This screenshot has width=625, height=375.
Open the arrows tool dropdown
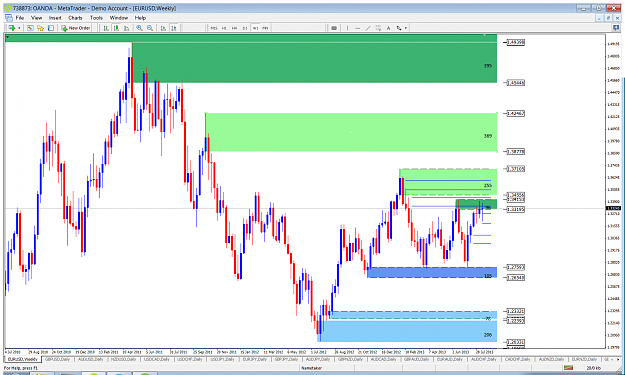(406, 28)
